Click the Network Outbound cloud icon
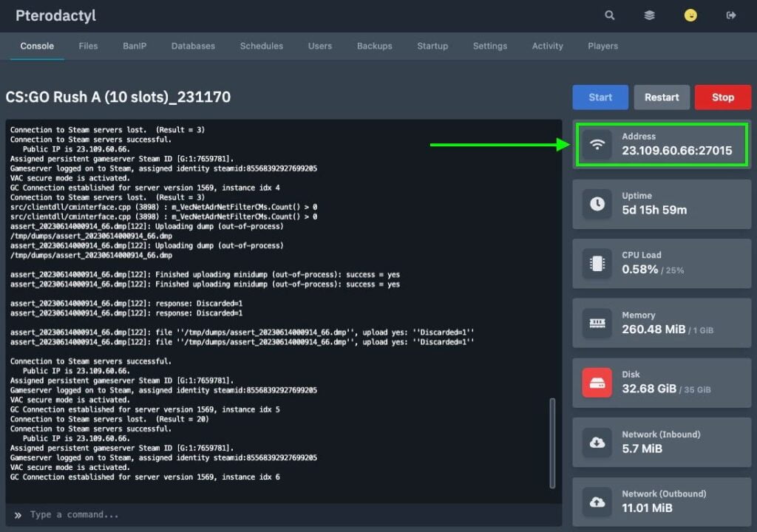The width and height of the screenshot is (757, 532). click(x=597, y=502)
